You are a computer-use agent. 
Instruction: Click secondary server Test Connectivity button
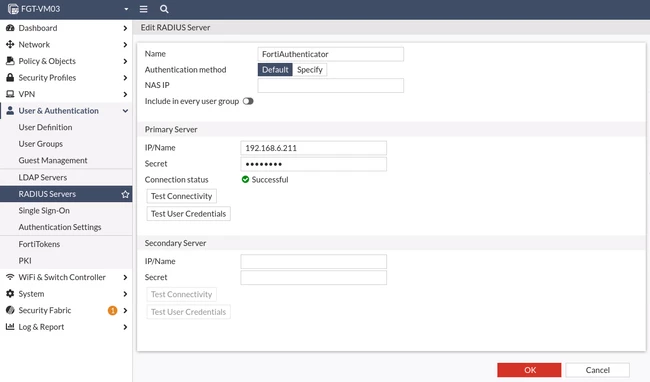[x=182, y=294]
